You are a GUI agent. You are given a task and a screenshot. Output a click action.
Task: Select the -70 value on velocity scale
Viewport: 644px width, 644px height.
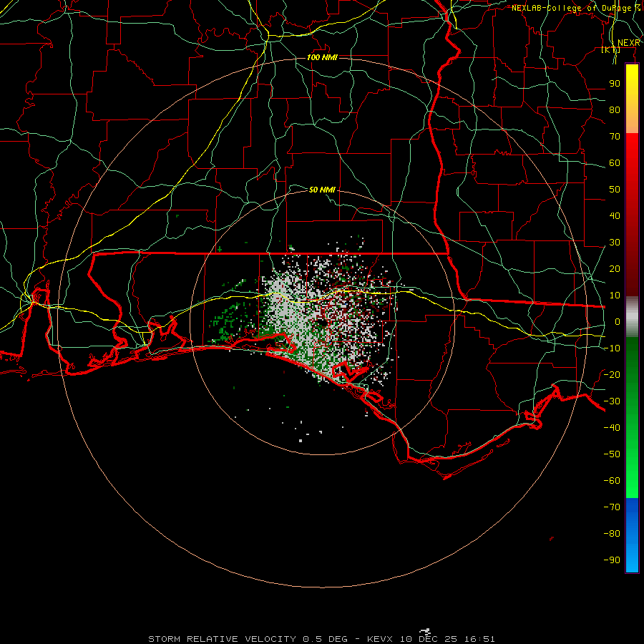point(612,507)
